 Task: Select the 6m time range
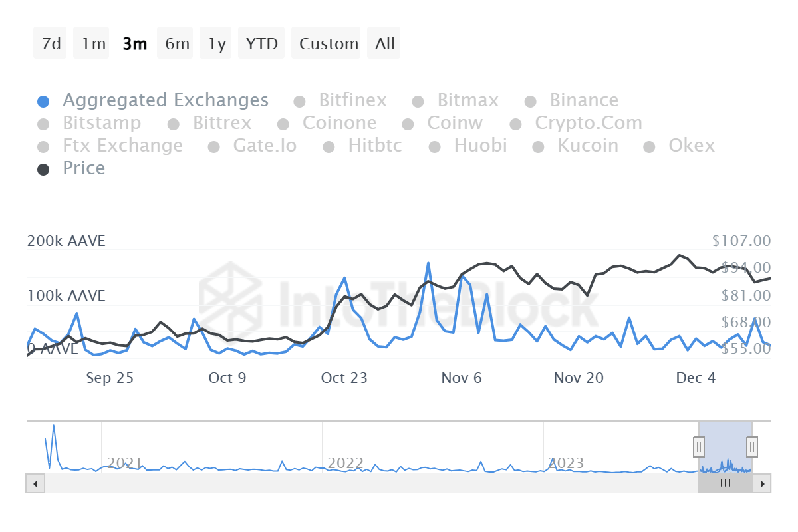pos(177,44)
